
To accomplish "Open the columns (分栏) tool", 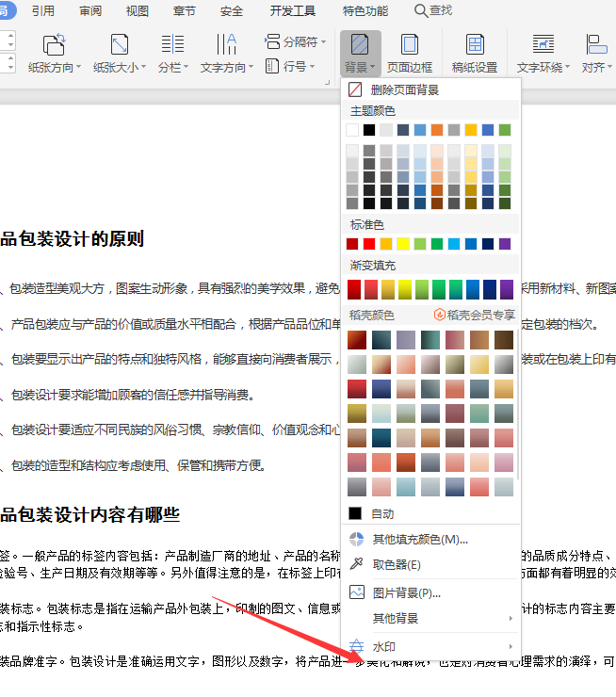I will 172,45.
